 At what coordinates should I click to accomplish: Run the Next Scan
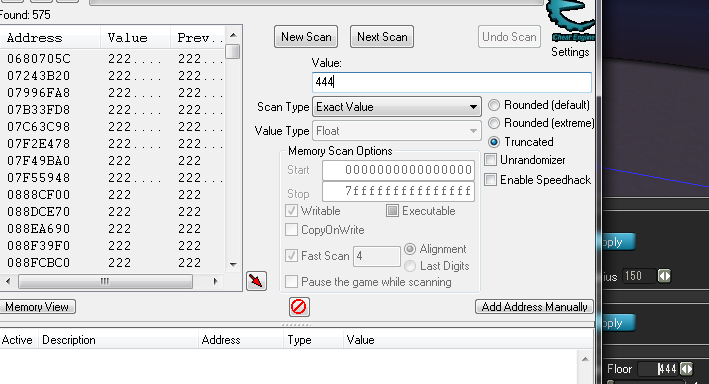pos(382,37)
